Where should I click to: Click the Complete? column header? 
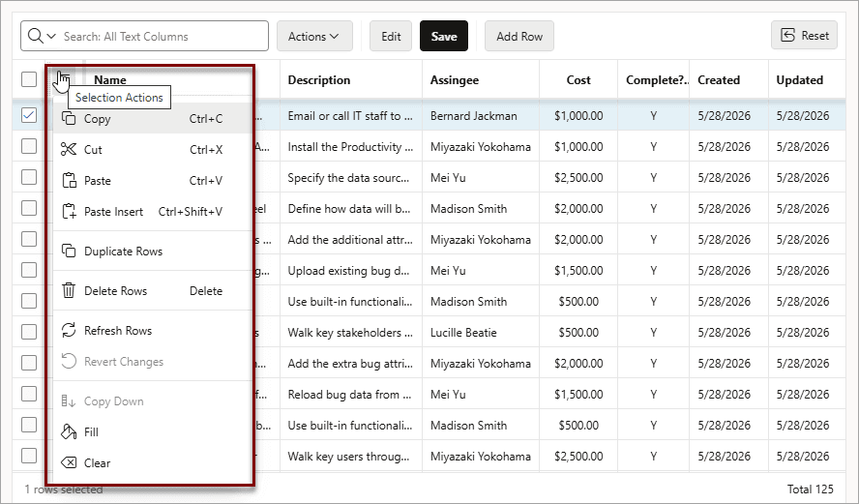pyautogui.click(x=654, y=80)
